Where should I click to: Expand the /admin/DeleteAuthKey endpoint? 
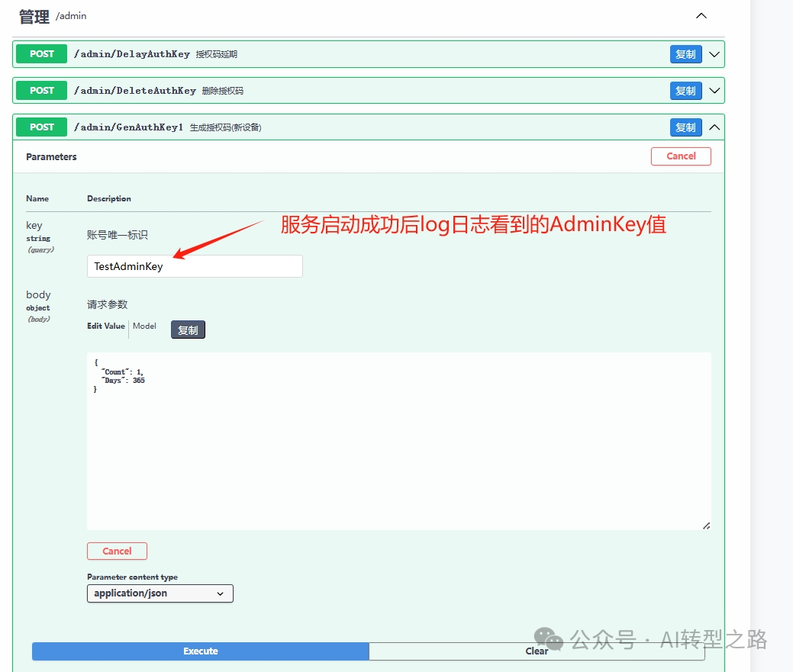[714, 90]
